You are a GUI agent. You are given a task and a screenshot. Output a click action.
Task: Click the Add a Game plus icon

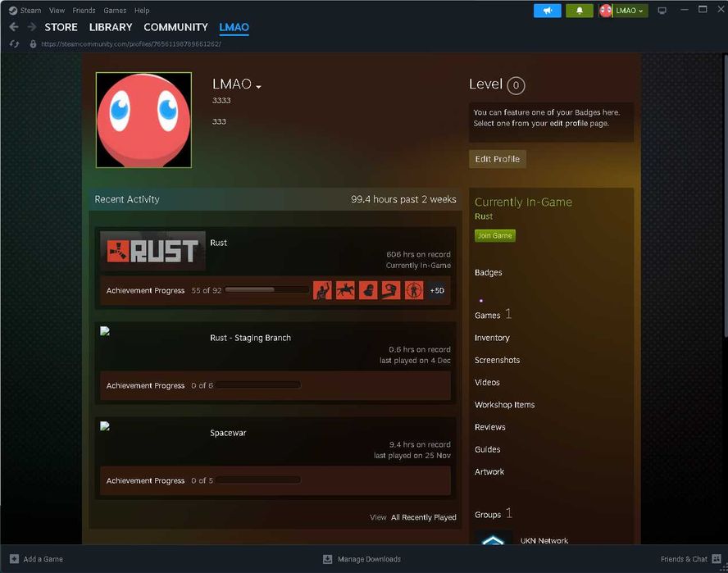pos(15,558)
